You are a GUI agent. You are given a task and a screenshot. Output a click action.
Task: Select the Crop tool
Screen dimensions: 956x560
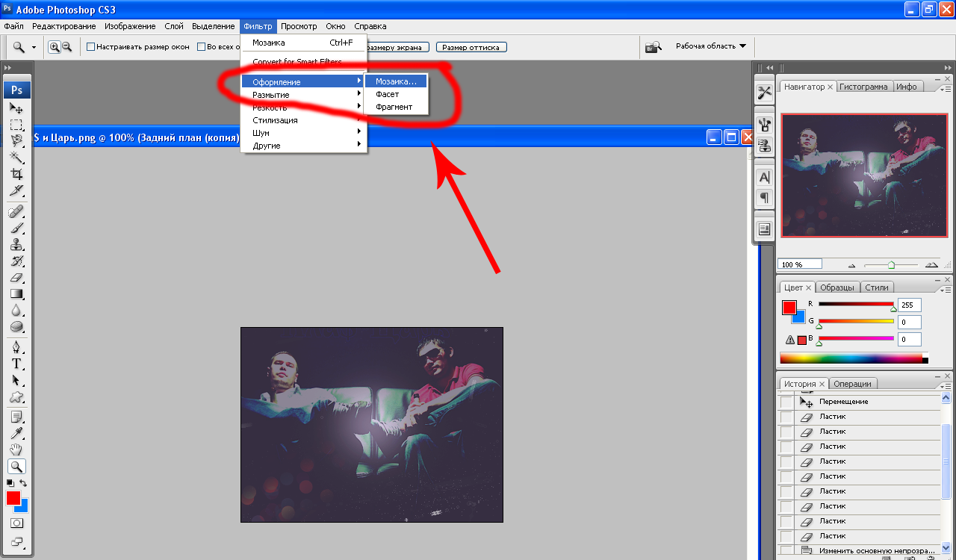pos(16,174)
